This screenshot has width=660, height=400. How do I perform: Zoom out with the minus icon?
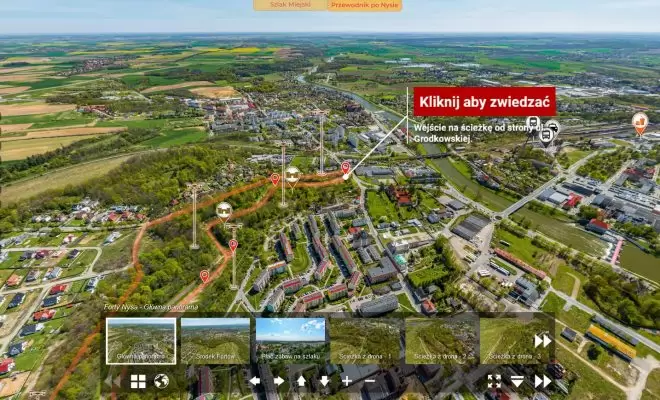pos(370,381)
